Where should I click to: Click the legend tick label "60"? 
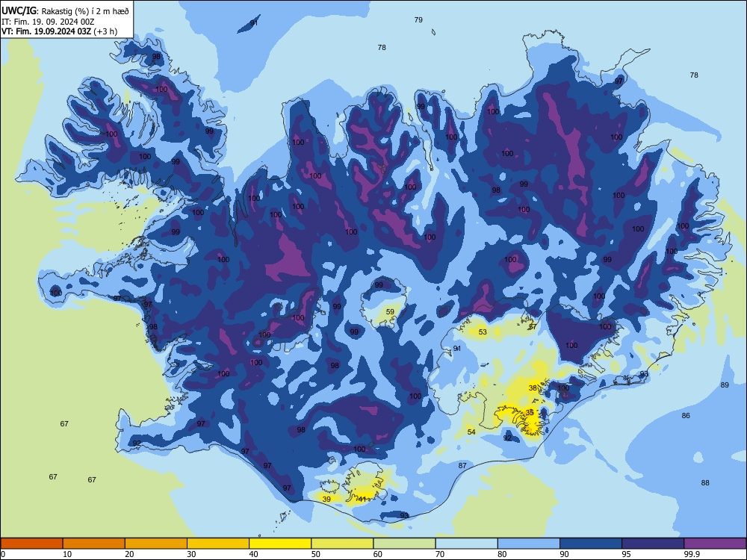point(378,554)
